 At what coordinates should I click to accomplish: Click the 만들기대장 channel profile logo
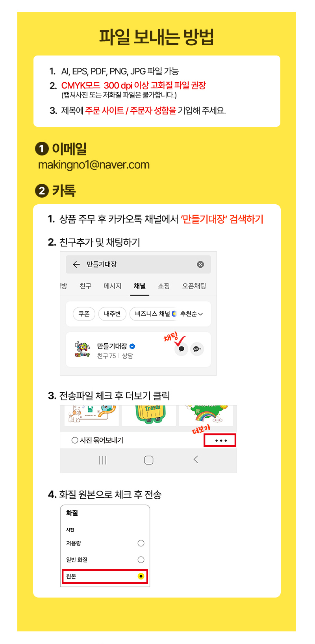pos(82,349)
